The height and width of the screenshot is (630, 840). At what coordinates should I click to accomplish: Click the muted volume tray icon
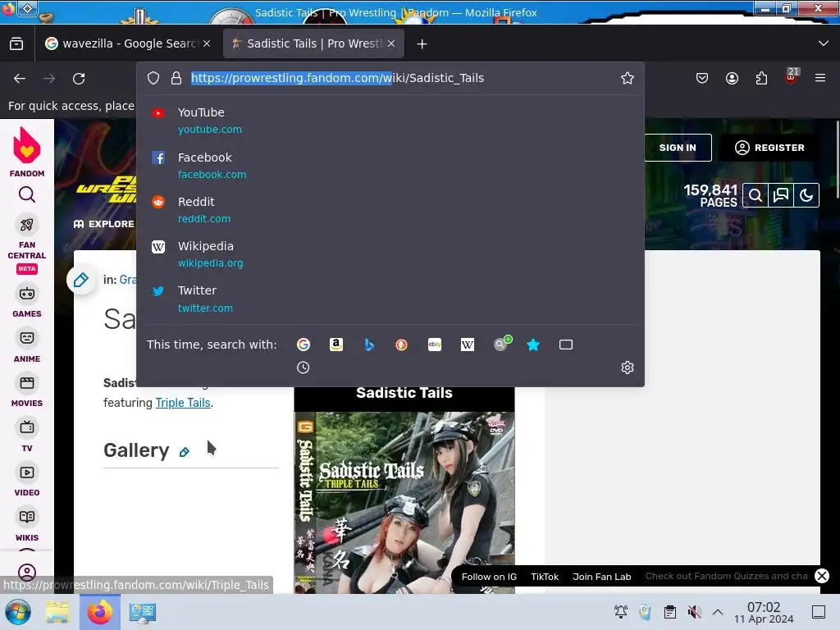pos(694,612)
